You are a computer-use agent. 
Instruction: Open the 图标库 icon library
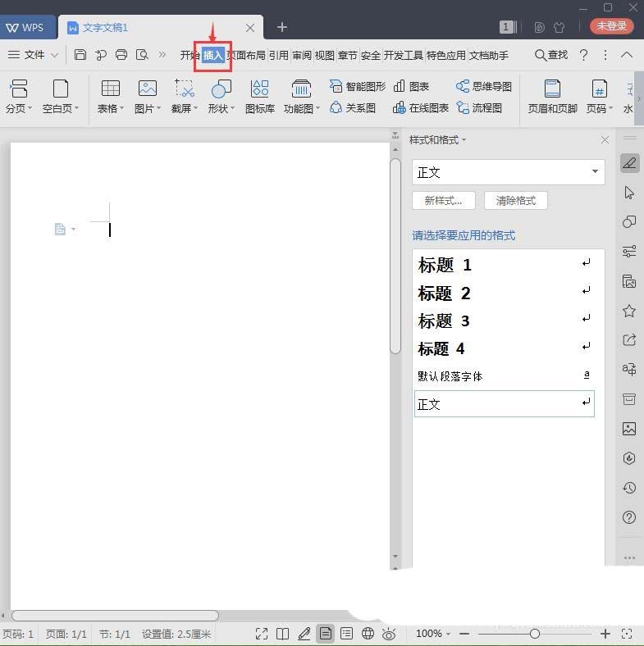click(260, 97)
